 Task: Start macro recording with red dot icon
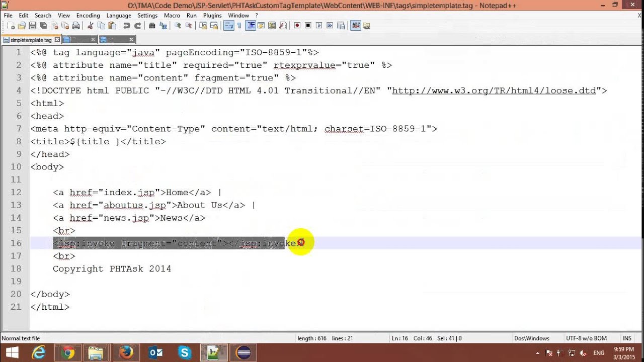297,26
